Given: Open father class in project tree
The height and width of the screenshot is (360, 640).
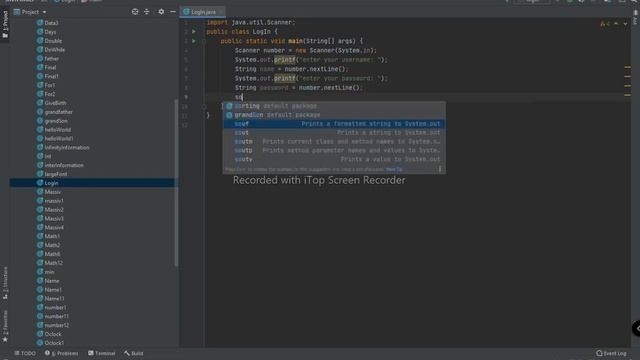Looking at the screenshot, I should tap(51, 59).
